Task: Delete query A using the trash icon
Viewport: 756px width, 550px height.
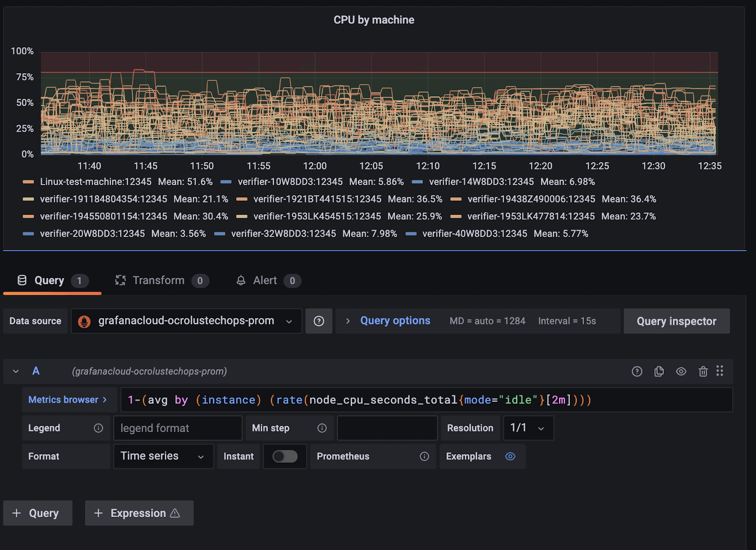Action: [703, 372]
